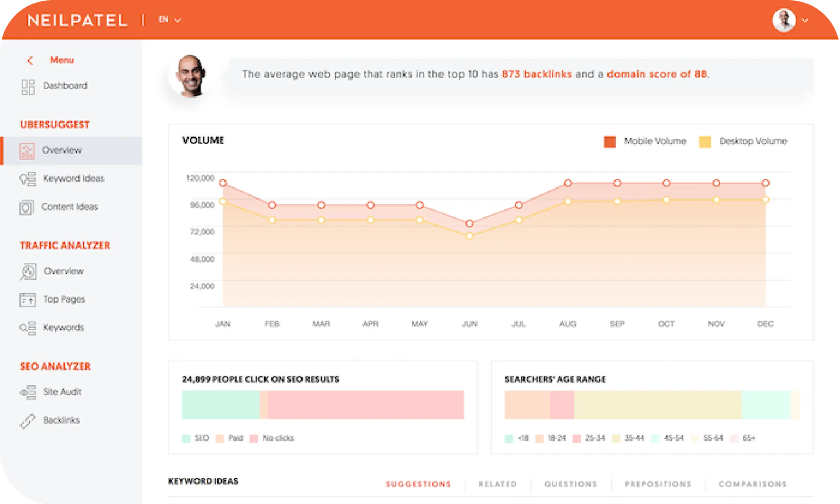Click the Site Audit icon
The width and height of the screenshot is (840, 504).
coord(28,392)
